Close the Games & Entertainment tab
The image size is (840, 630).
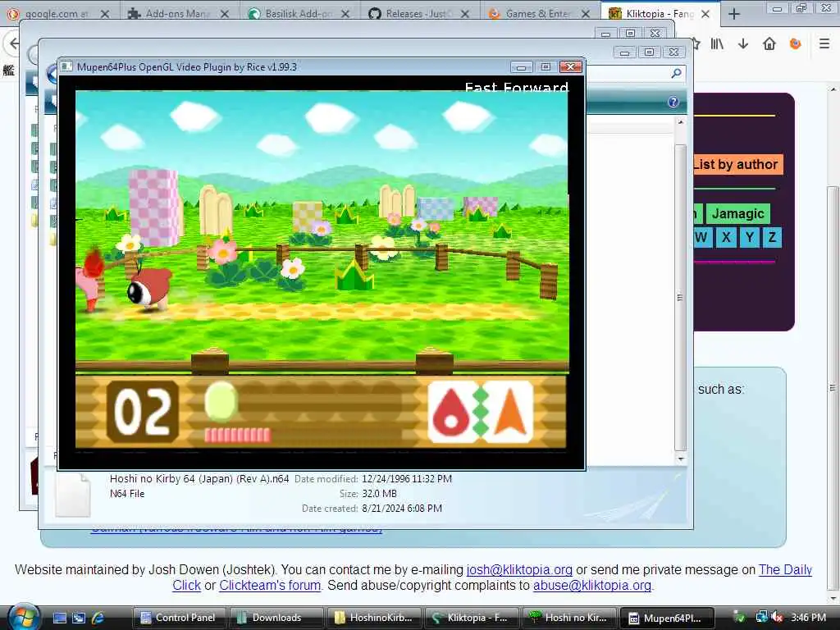(x=586, y=14)
